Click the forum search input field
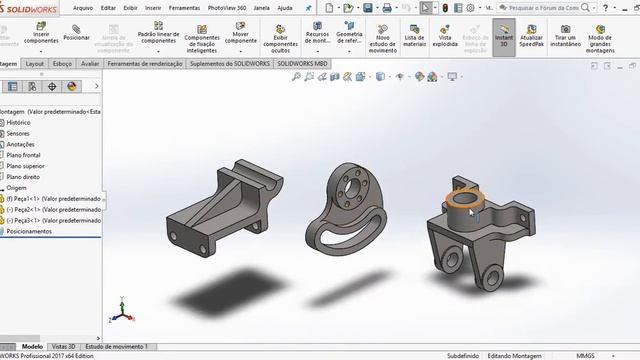 click(x=544, y=8)
